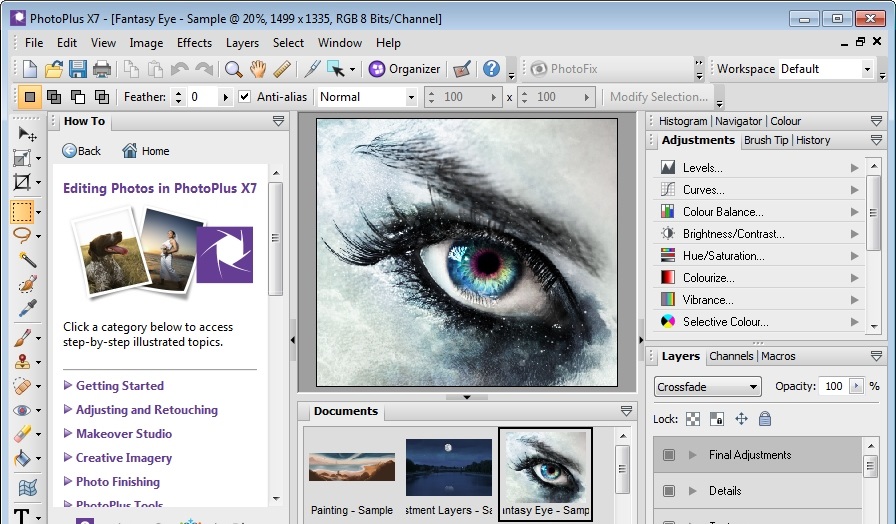
Task: Select the Crop tool in the toolbox
Action: [x=22, y=182]
